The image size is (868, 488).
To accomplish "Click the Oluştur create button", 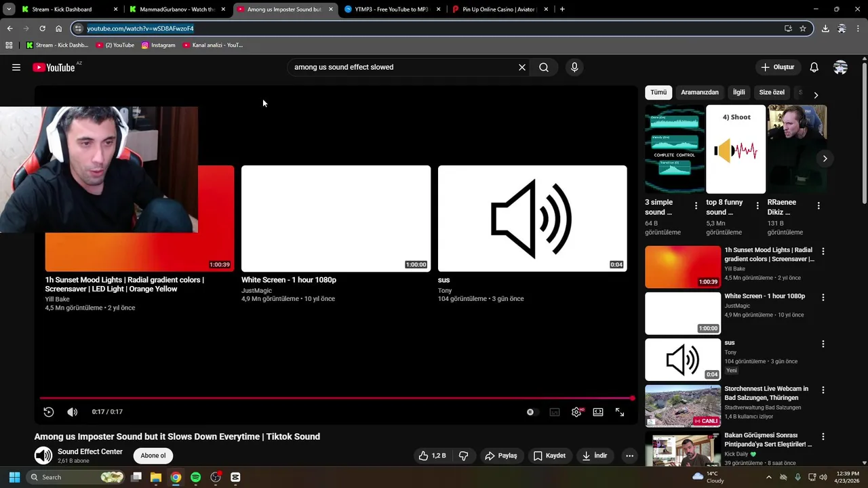I will point(777,67).
